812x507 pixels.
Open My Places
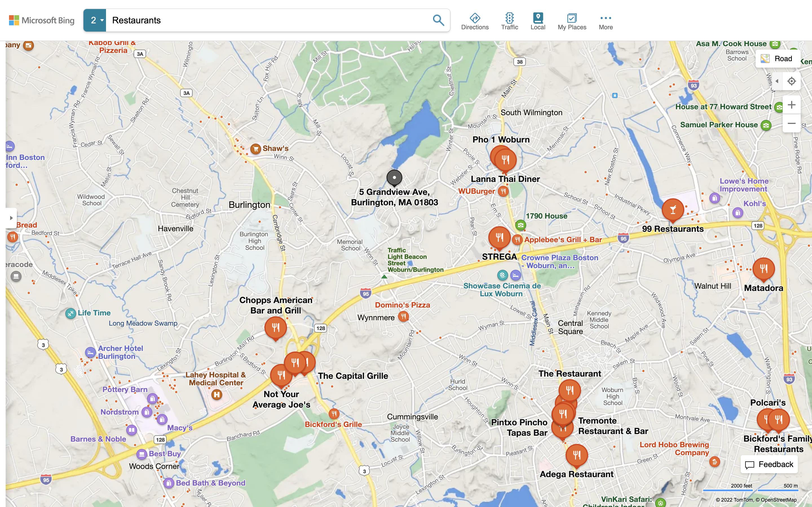pos(572,21)
